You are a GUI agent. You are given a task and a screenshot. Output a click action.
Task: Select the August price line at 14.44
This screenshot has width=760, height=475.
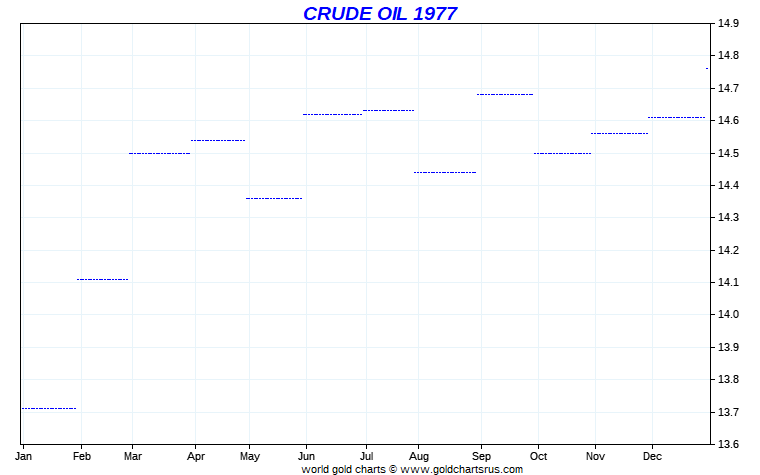tap(445, 172)
